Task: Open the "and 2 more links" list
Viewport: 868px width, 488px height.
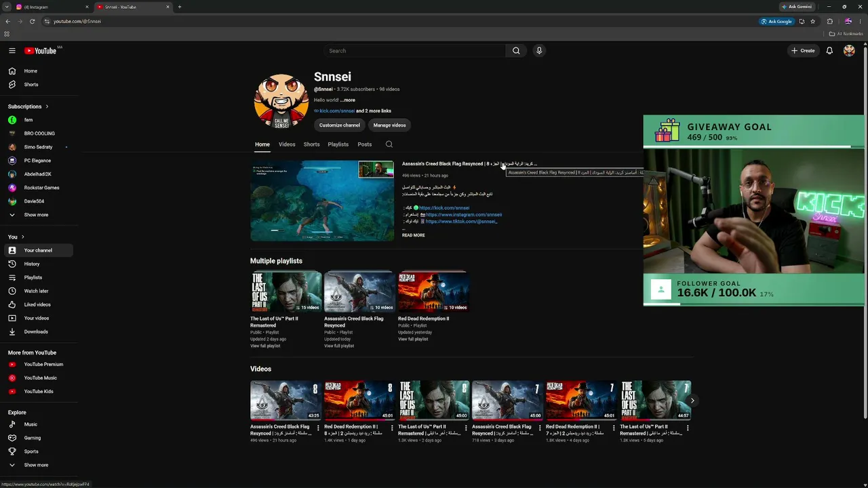Action: tap(374, 111)
